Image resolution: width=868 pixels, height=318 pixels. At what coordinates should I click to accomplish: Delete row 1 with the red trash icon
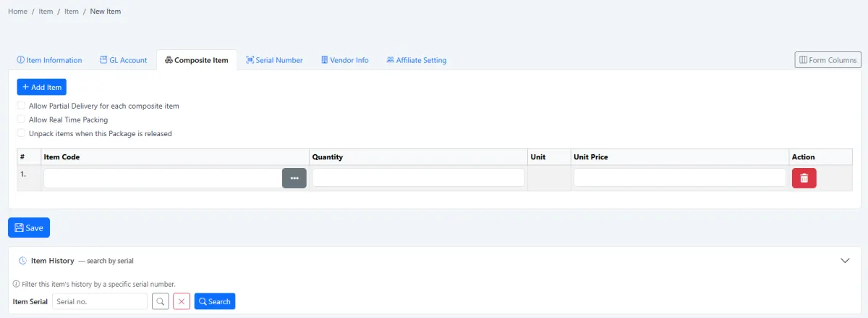click(x=804, y=178)
